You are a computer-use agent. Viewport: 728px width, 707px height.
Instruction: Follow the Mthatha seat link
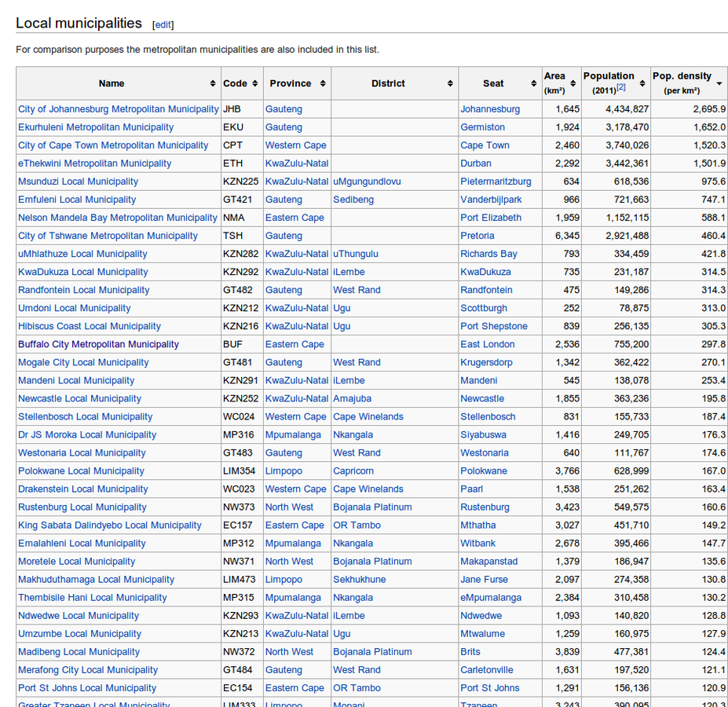point(478,526)
